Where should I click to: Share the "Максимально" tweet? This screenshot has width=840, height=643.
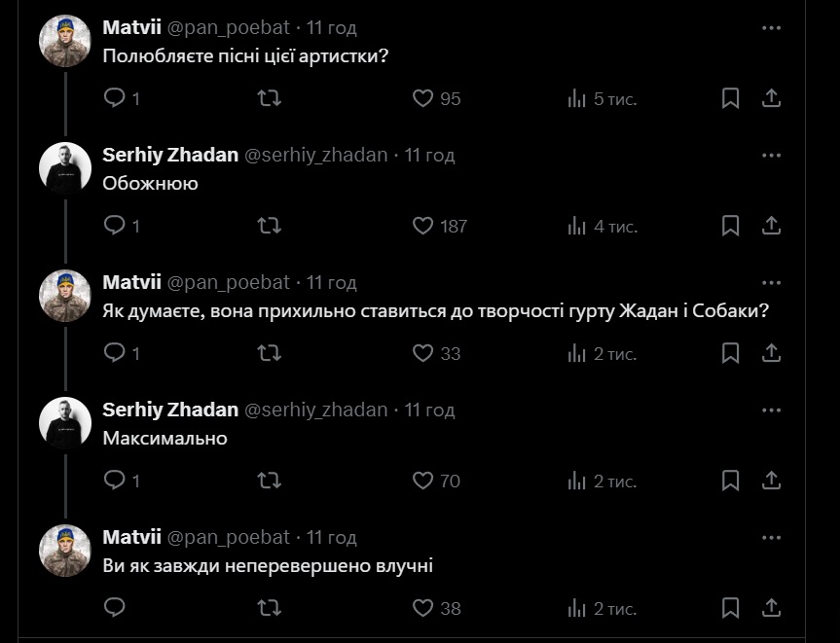pyautogui.click(x=770, y=481)
